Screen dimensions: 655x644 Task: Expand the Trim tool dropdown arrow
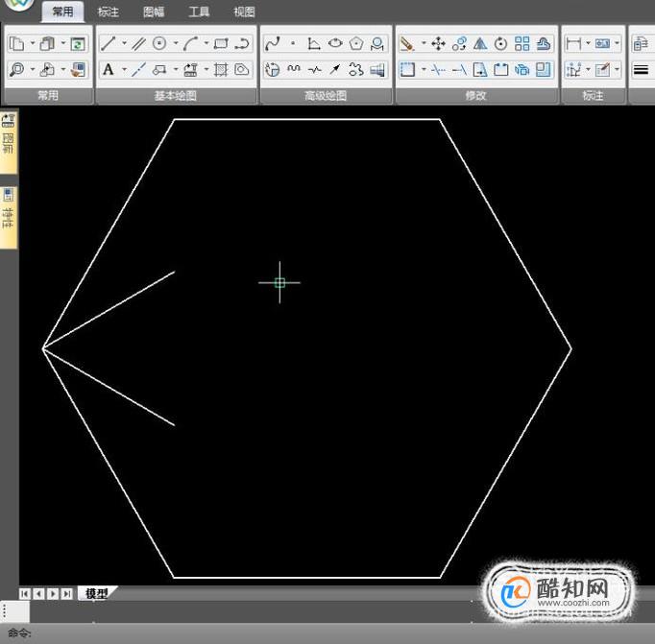tap(424, 69)
